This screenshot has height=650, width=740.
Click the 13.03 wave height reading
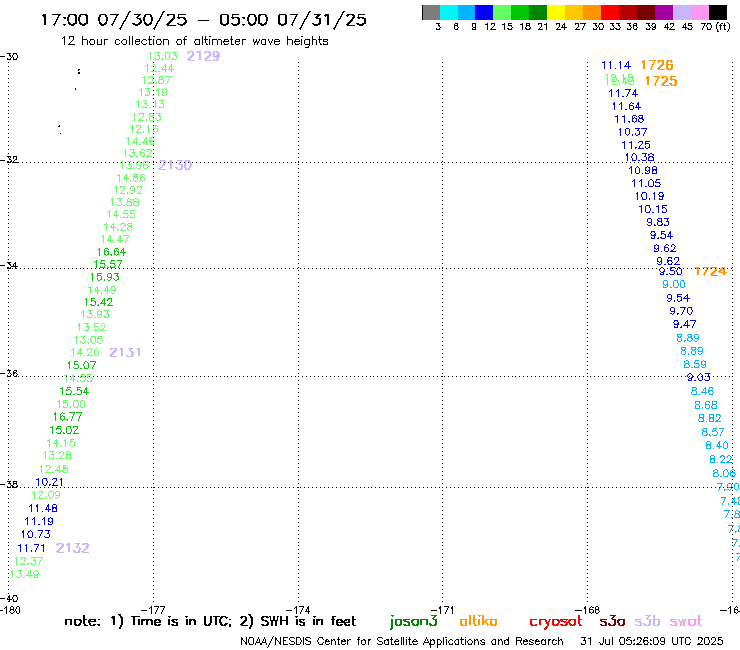163,56
